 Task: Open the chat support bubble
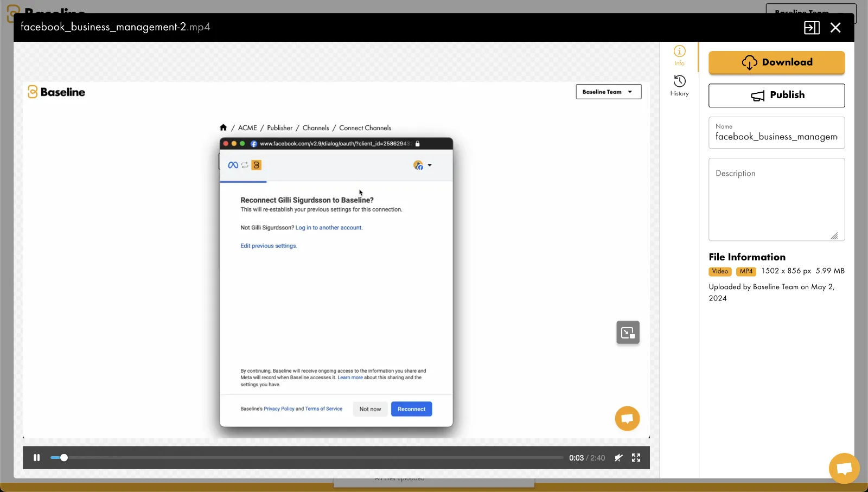[844, 468]
